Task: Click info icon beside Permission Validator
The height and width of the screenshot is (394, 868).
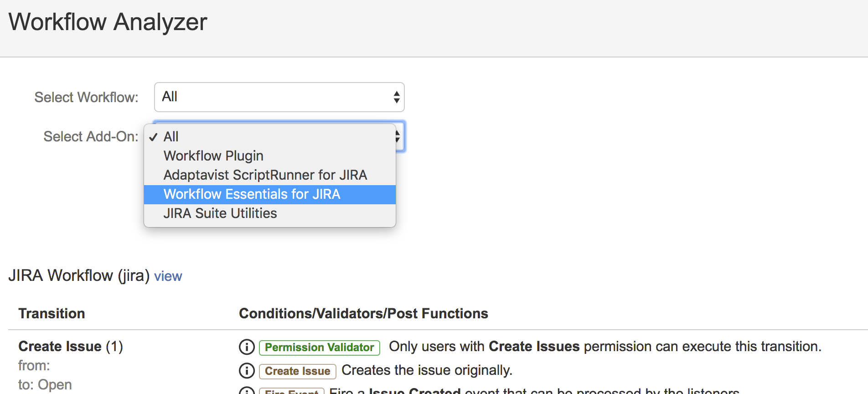Action: point(247,347)
